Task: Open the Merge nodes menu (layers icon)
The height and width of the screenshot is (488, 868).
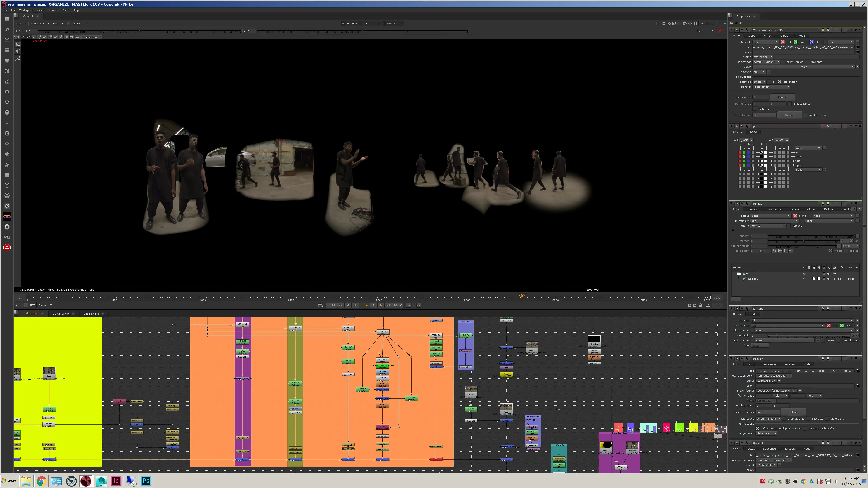Action: coord(7,91)
